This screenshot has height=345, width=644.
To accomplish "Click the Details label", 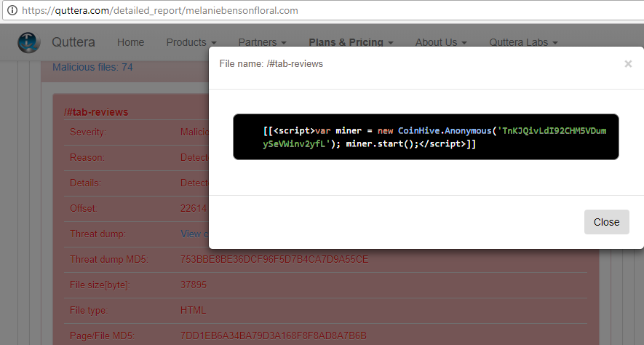I will coord(85,183).
